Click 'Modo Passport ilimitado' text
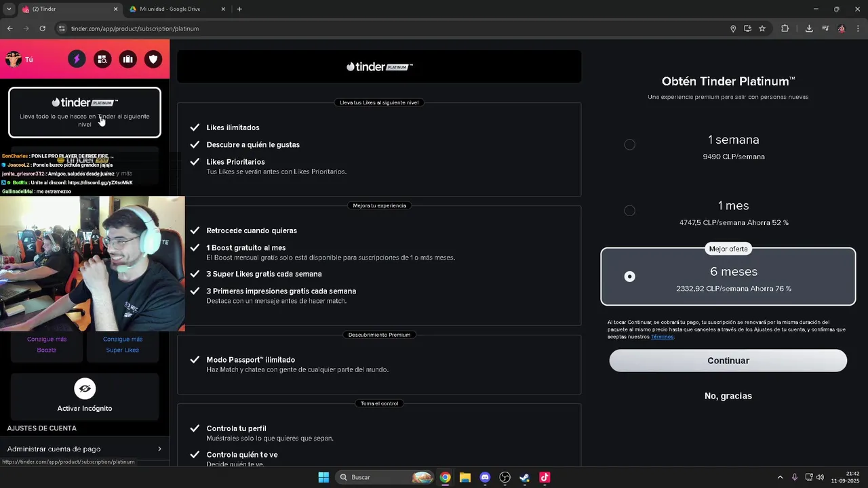Viewport: 868px width, 488px height. [251, 360]
